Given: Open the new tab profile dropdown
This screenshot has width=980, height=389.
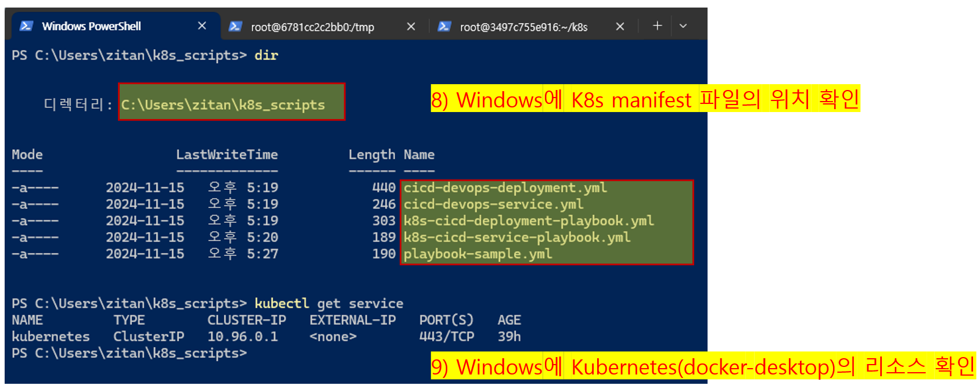Looking at the screenshot, I should (x=683, y=26).
